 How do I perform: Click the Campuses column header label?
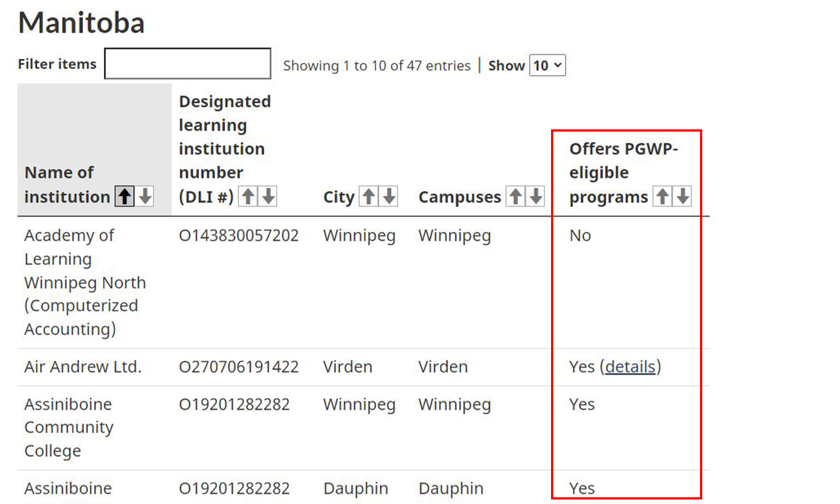(459, 197)
